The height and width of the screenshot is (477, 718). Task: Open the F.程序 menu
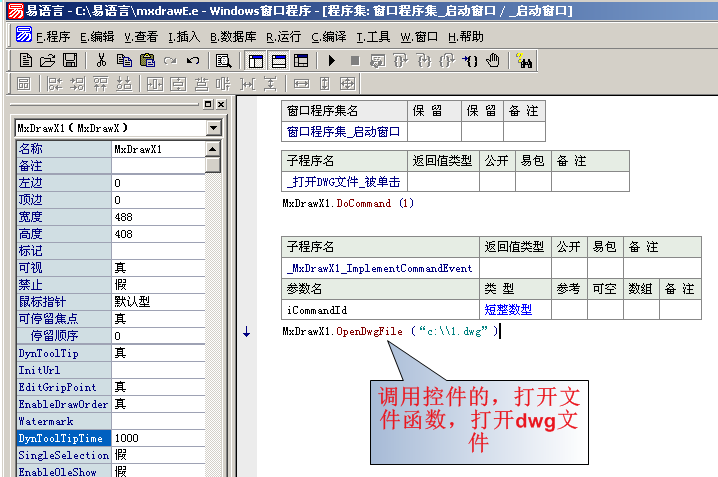click(x=53, y=37)
